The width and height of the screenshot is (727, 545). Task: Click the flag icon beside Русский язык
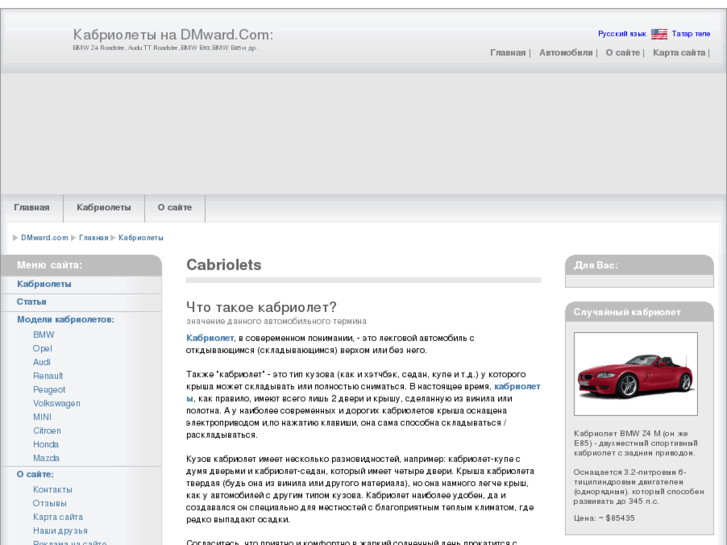pyautogui.click(x=659, y=34)
